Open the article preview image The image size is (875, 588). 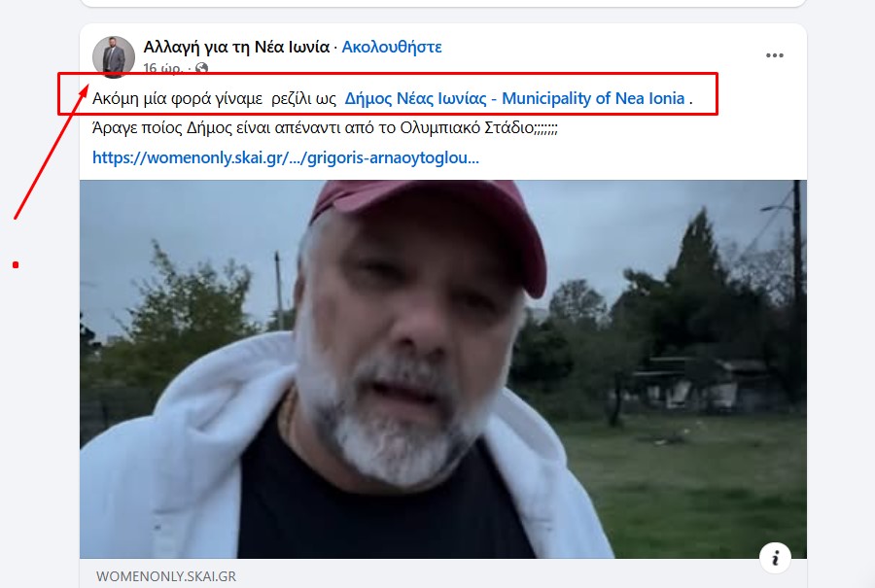point(443,368)
